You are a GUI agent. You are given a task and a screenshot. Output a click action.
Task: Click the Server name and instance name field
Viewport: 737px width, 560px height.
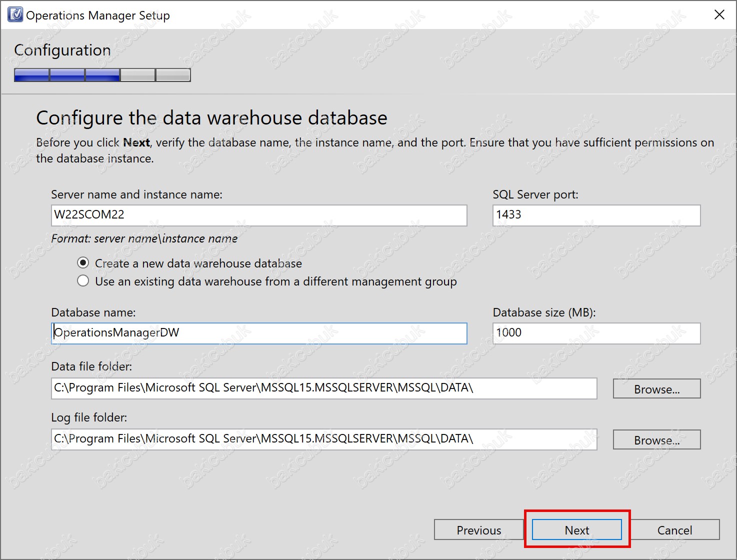pyautogui.click(x=259, y=215)
